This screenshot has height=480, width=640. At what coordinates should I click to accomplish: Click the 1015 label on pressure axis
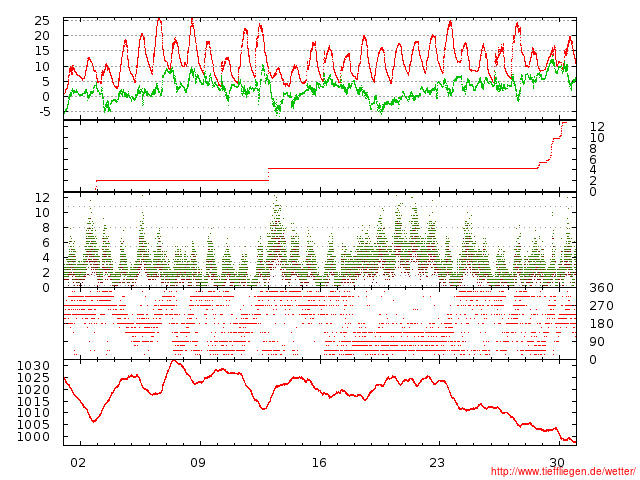click(x=33, y=401)
